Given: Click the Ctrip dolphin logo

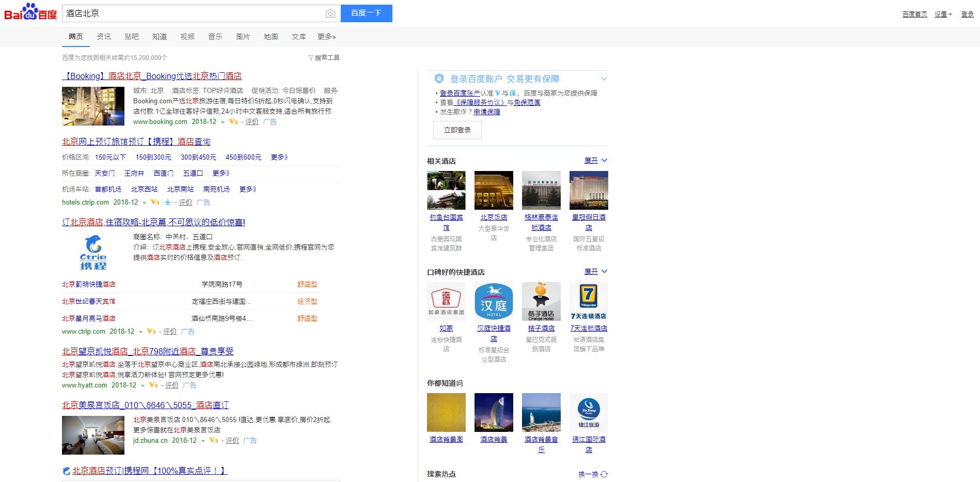Looking at the screenshot, I should (93, 253).
